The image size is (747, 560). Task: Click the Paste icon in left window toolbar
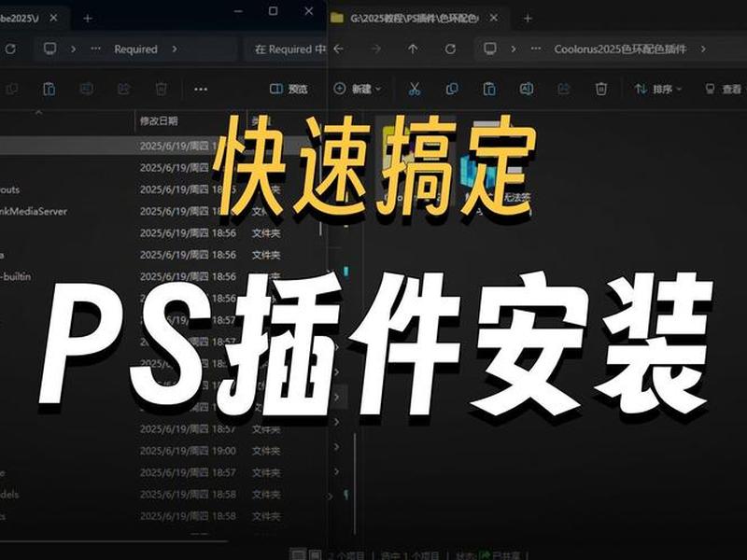(x=49, y=89)
